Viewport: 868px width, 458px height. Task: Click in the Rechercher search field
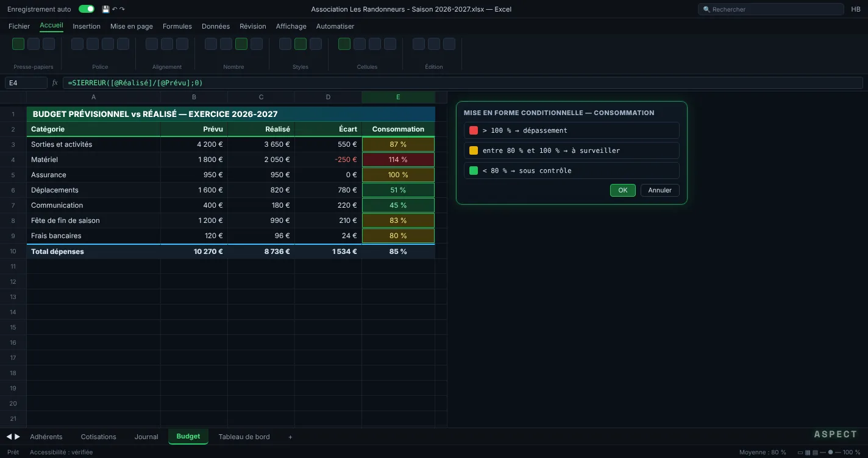click(771, 9)
